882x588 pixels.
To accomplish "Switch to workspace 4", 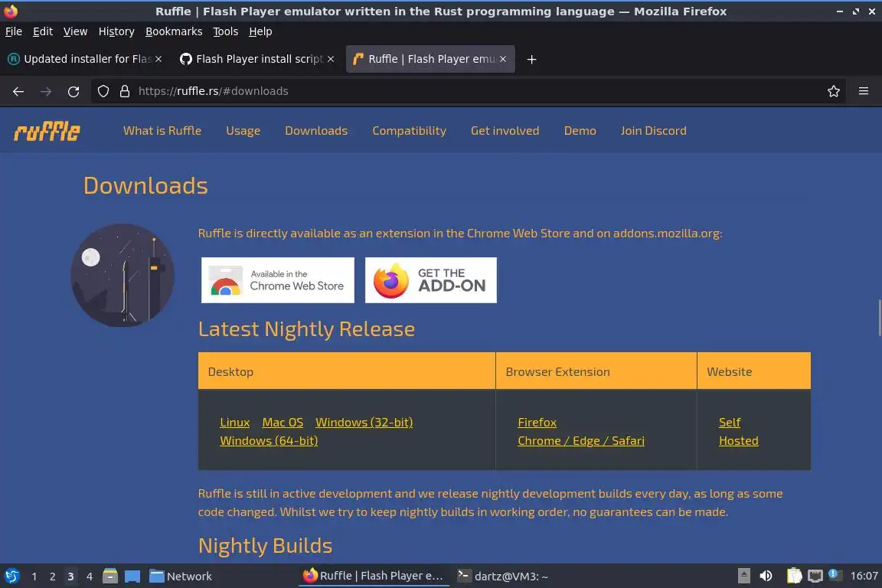I will tap(89, 577).
